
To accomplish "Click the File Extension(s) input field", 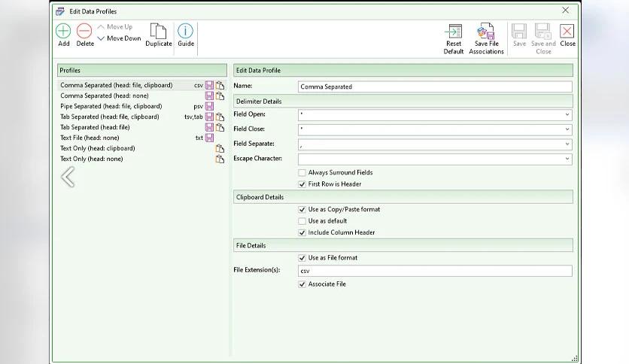I will tap(434, 271).
